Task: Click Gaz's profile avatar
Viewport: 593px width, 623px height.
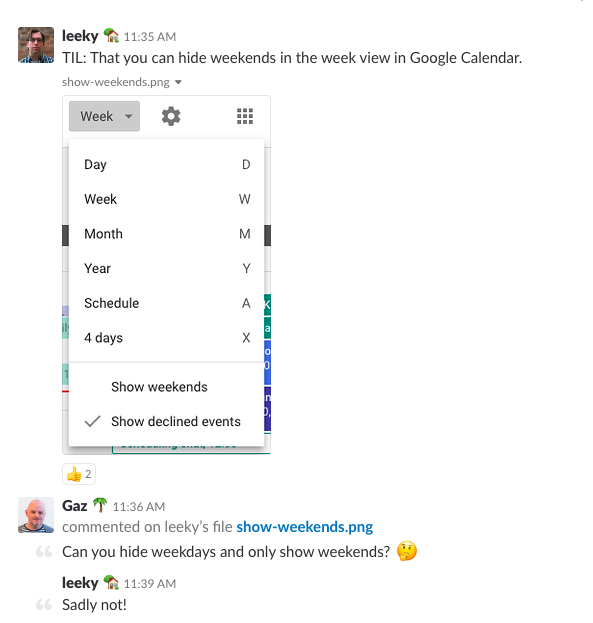Action: pyautogui.click(x=36, y=515)
